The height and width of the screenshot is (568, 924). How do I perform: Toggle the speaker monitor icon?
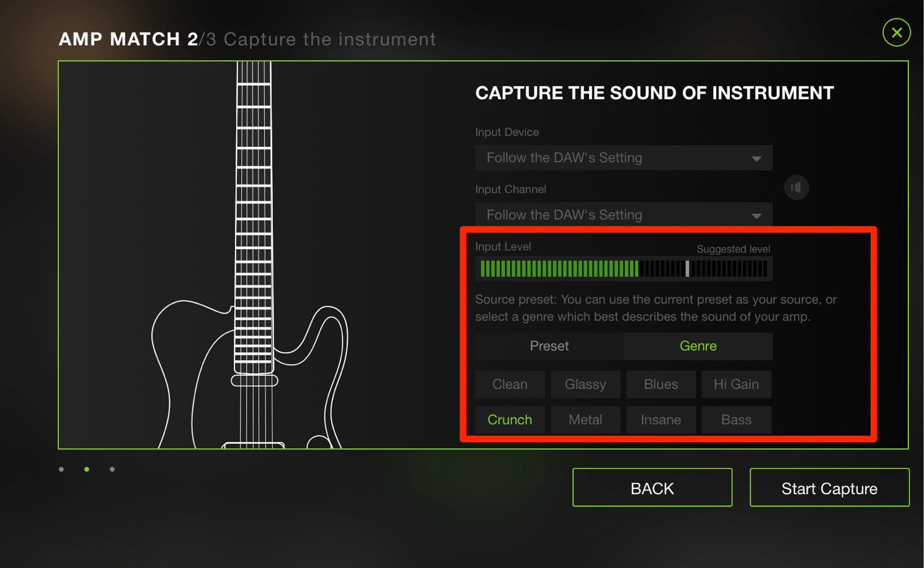pyautogui.click(x=796, y=187)
